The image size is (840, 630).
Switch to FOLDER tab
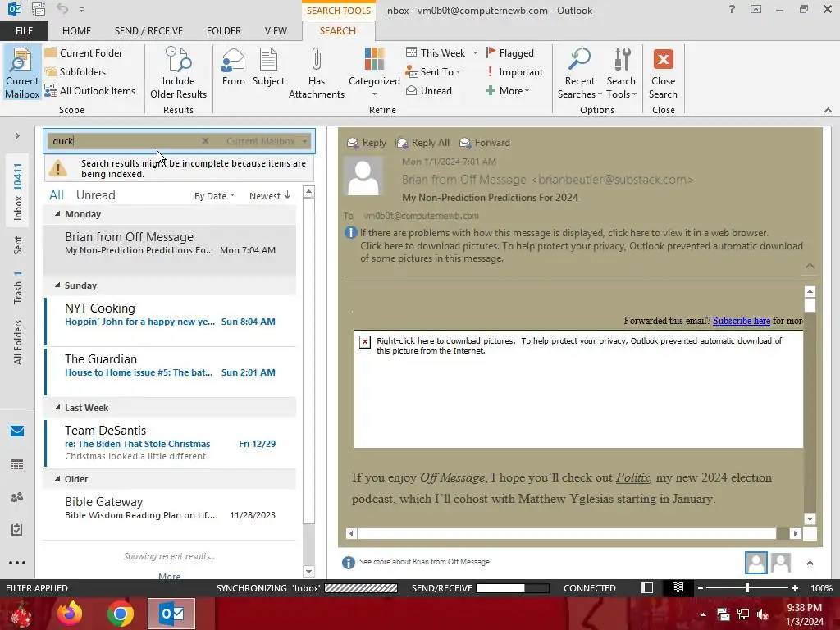coord(223,30)
